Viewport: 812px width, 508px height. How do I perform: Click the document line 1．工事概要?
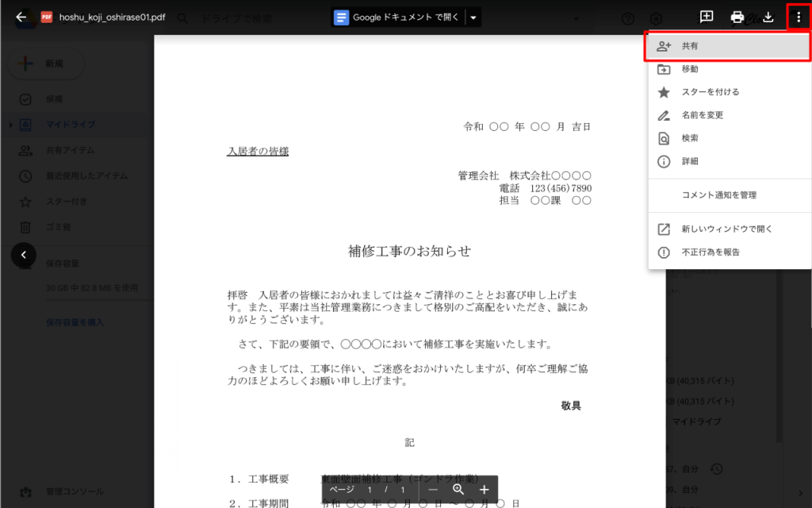pyautogui.click(x=259, y=479)
